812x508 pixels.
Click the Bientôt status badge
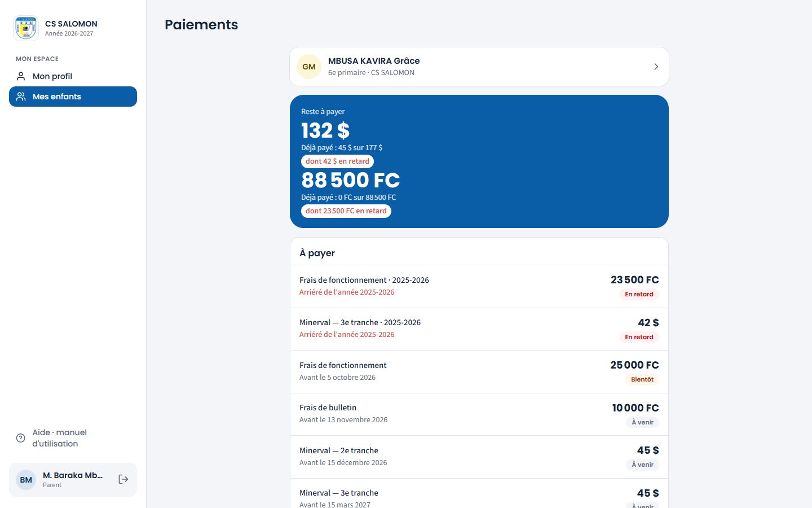coord(642,379)
